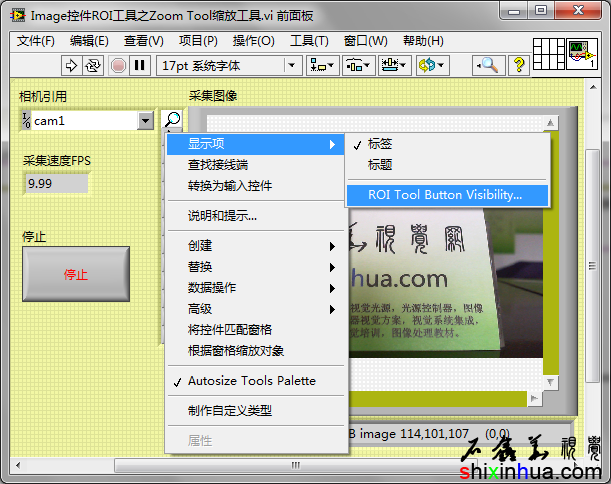Choose 根据窗格缩放对象 in context menu
This screenshot has width=611, height=484.
(255, 351)
